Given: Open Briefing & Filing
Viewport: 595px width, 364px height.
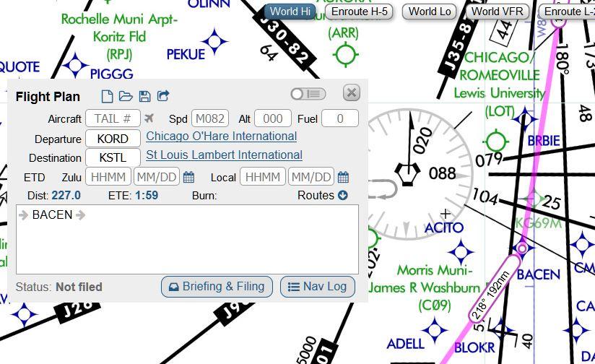Looking at the screenshot, I should (217, 287).
